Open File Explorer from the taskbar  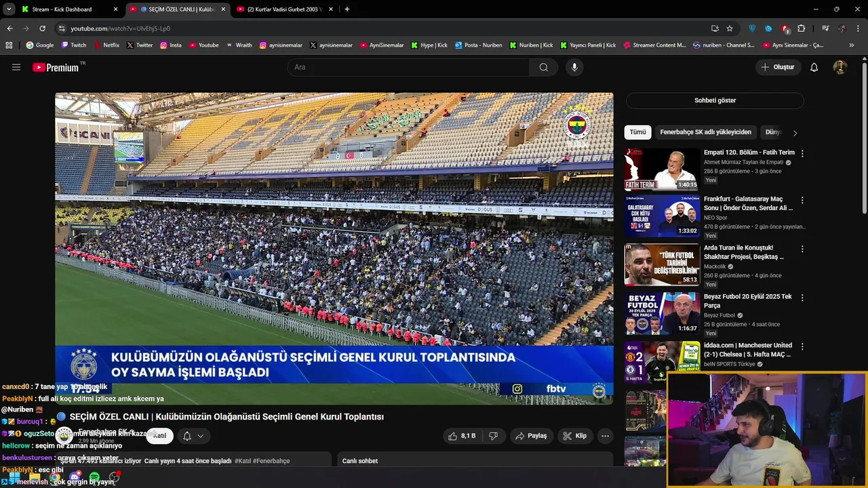[35, 478]
